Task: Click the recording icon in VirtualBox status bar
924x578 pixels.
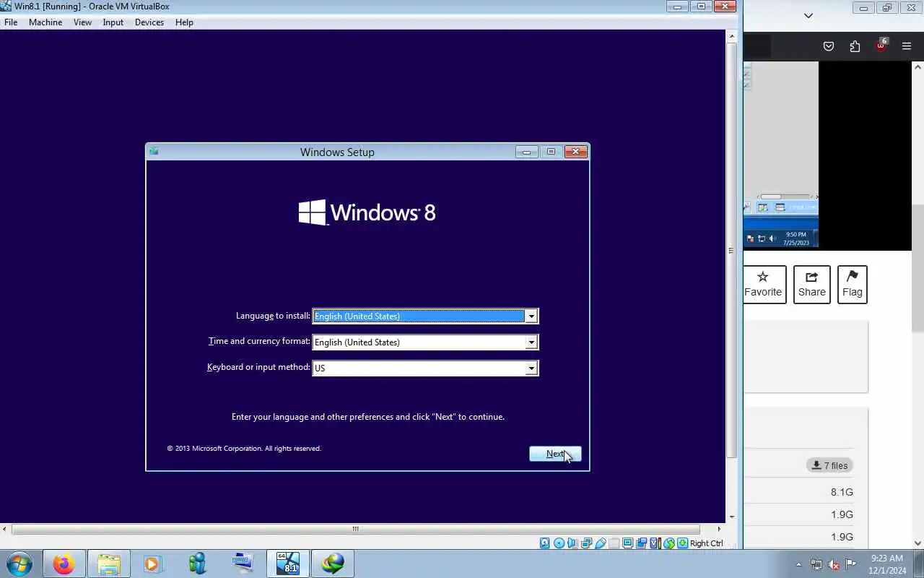Action: [x=642, y=543]
